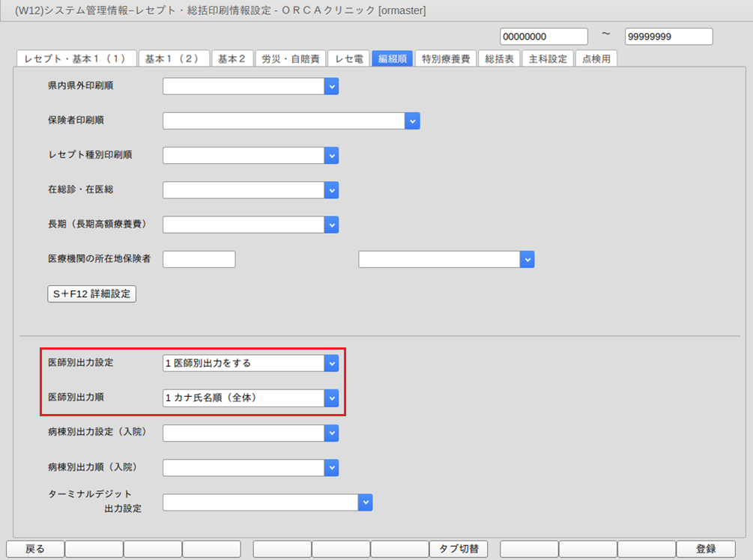753x560 pixels.
Task: Expand the 保険者印刷順 dropdown
Action: tap(412, 121)
